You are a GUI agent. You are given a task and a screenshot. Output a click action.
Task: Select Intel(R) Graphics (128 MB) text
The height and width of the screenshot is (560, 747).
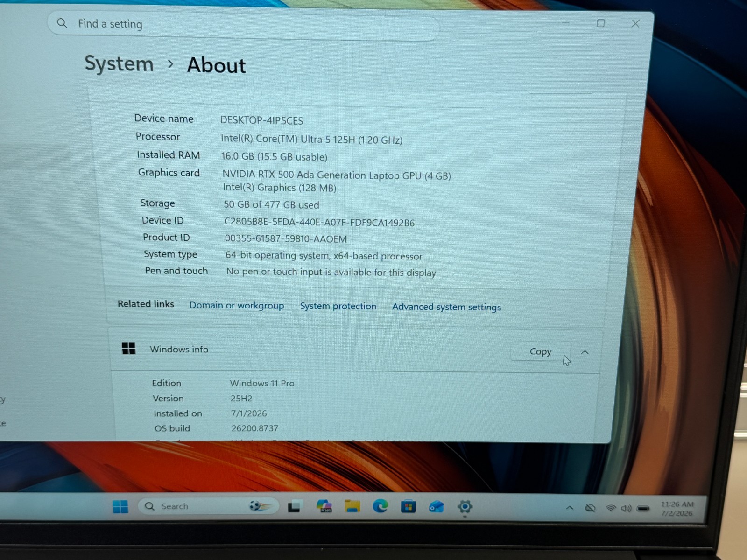pos(279,188)
